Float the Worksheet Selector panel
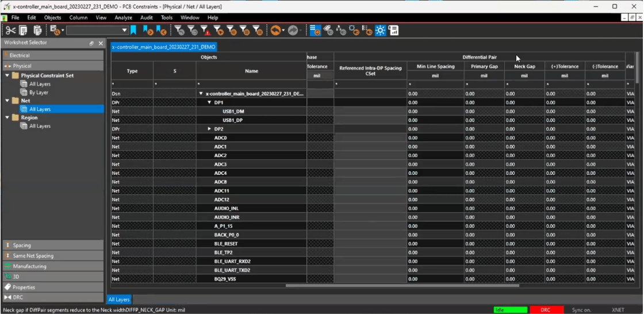 91,43
